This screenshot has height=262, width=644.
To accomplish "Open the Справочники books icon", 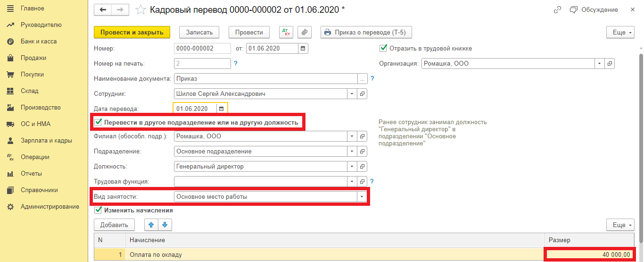I will click(x=10, y=190).
